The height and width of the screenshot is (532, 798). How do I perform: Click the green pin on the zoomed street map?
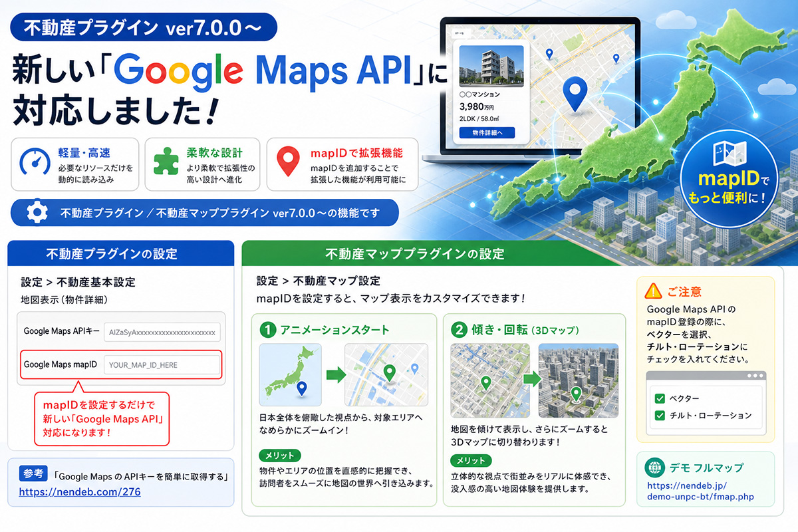click(390, 374)
